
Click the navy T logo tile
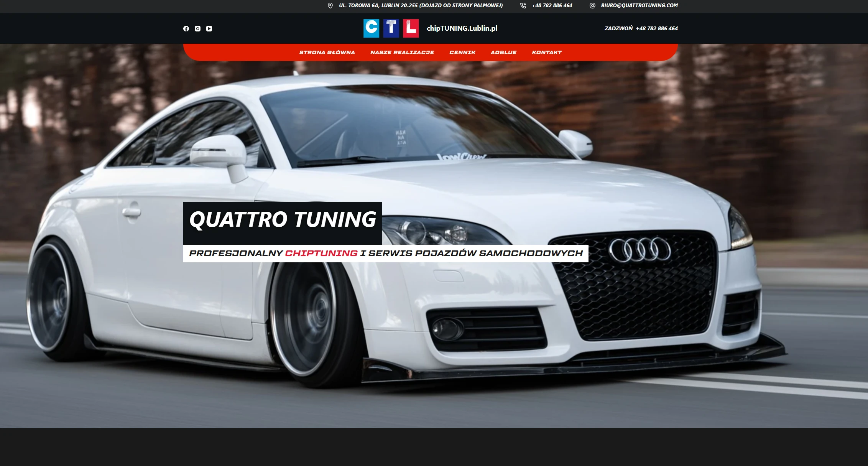click(391, 28)
